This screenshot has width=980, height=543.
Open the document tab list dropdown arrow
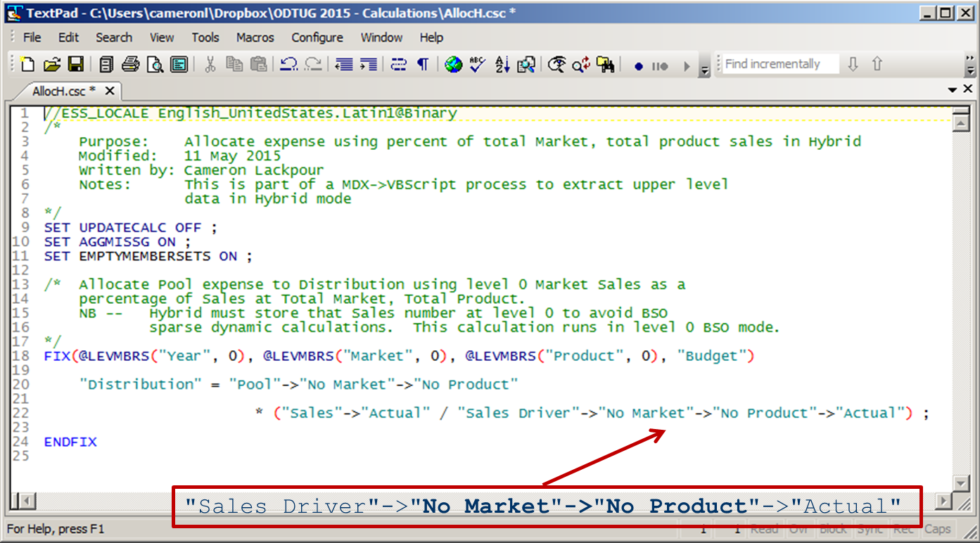(953, 90)
